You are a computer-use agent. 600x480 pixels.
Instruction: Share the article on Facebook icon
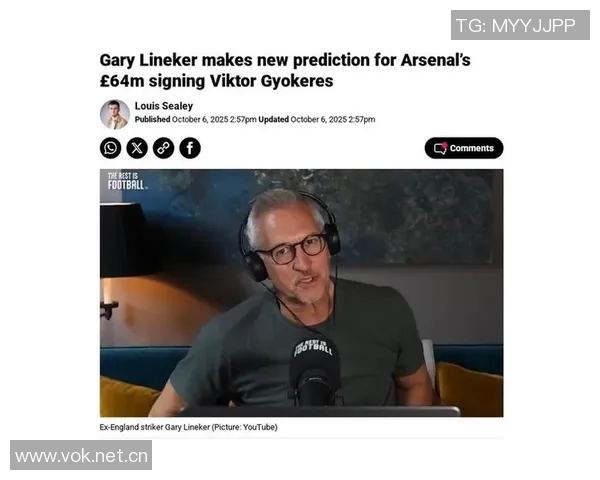(x=190, y=148)
